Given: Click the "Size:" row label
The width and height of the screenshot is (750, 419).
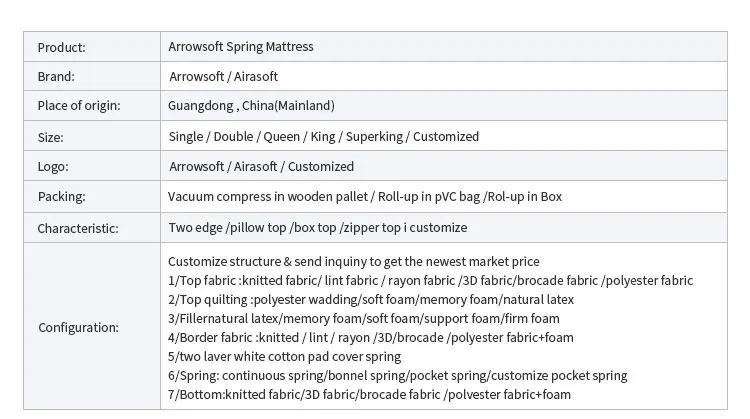Looking at the screenshot, I should coord(50,137).
